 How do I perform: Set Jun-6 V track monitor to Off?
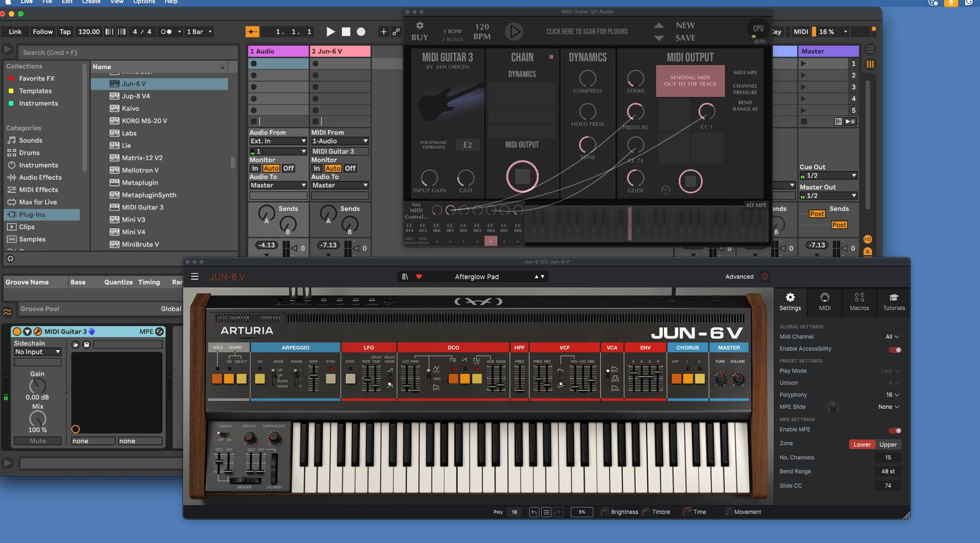350,168
